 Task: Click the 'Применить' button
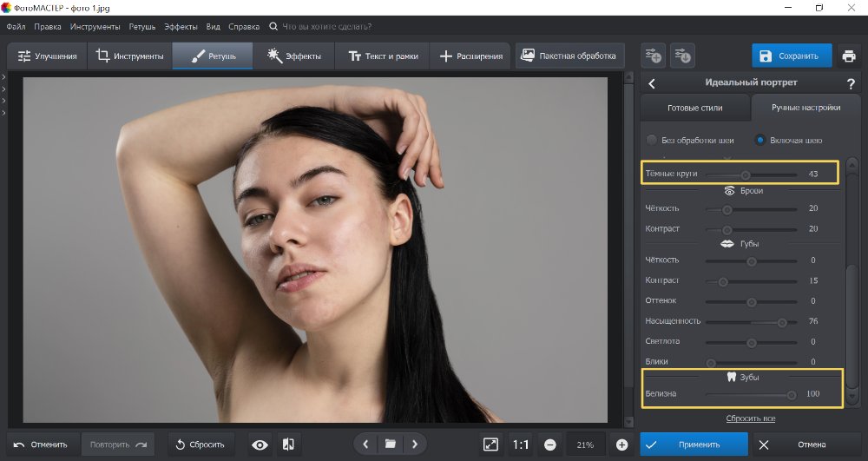pyautogui.click(x=694, y=445)
